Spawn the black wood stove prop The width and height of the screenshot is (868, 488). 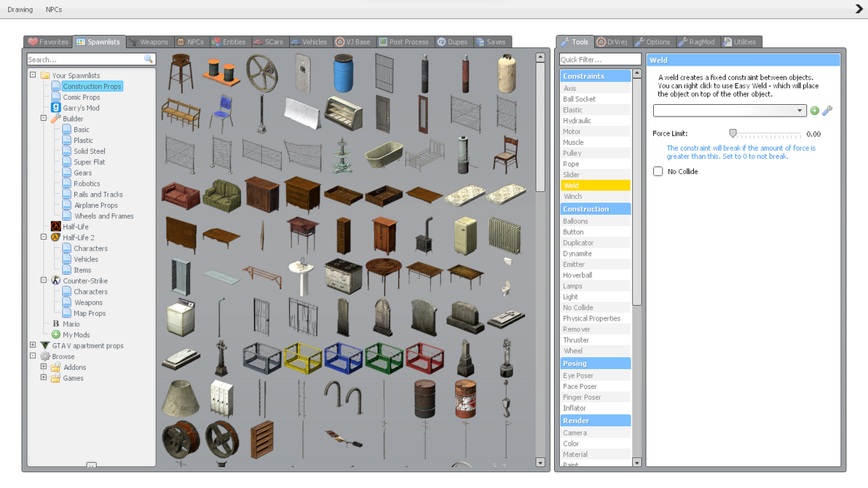[x=425, y=235]
